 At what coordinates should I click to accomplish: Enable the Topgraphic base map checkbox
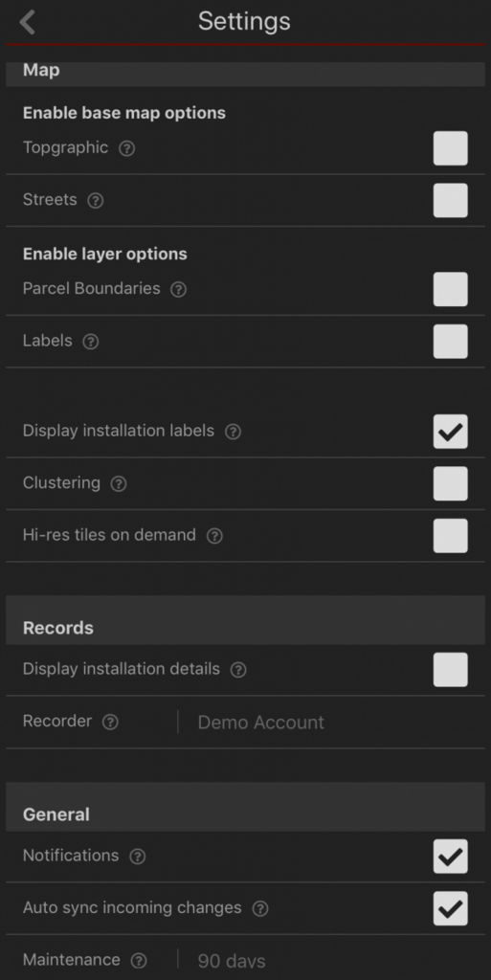[451, 148]
